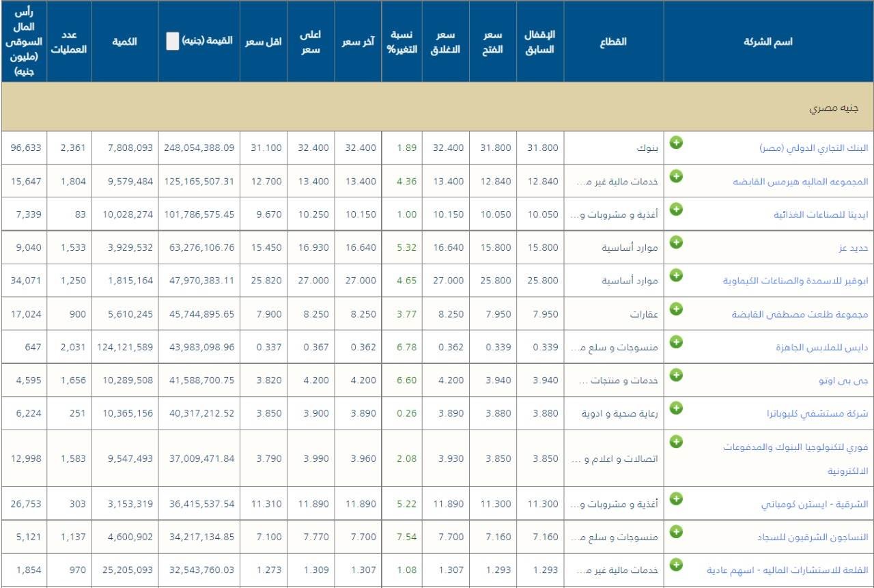Sort by عدد العمليات column header
The height and width of the screenshot is (588, 874).
[x=70, y=42]
